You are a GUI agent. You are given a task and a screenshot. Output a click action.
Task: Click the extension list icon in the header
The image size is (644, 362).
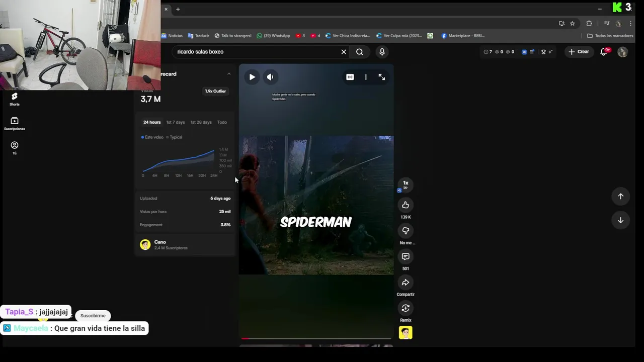point(532,52)
